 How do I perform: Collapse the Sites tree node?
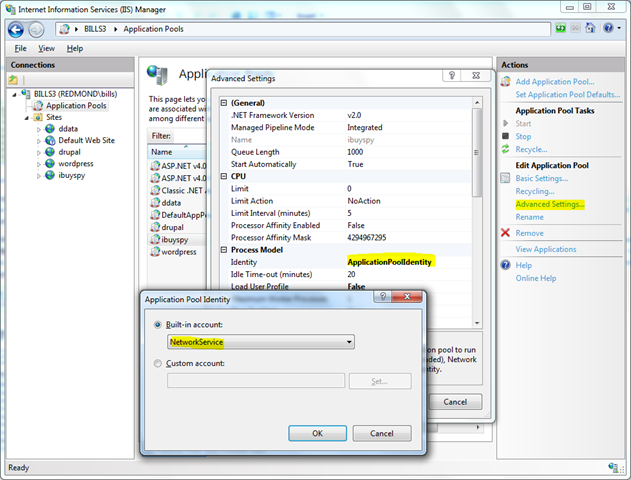point(27,118)
